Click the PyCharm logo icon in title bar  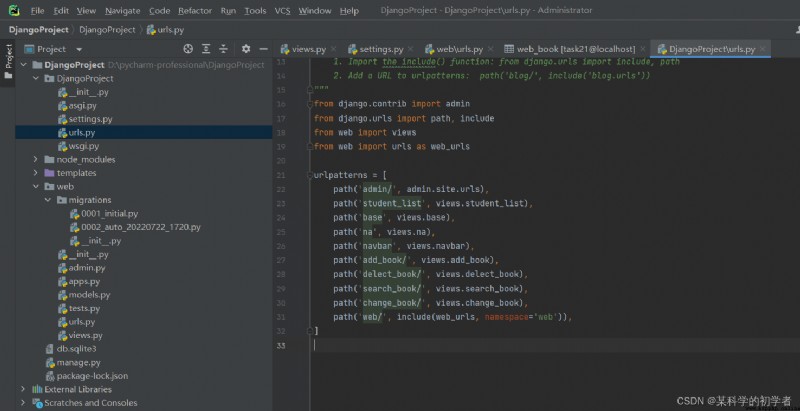(14, 10)
